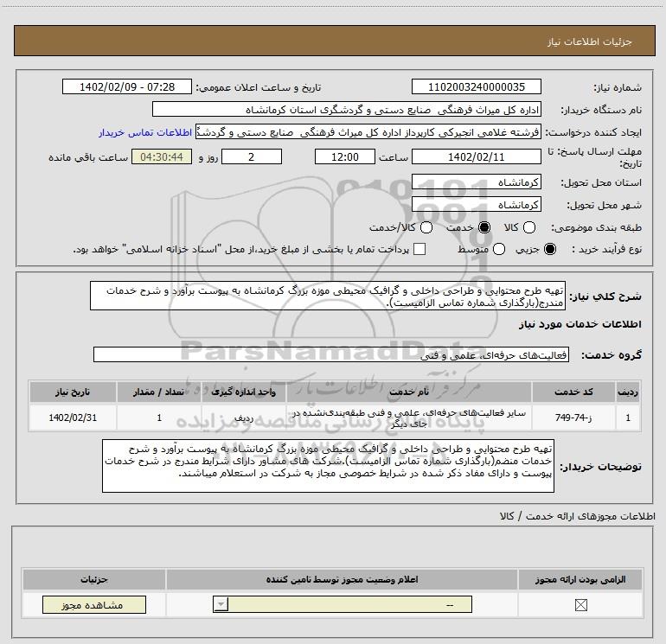
Task: Click the نام خدمت column header
Action: [408, 392]
